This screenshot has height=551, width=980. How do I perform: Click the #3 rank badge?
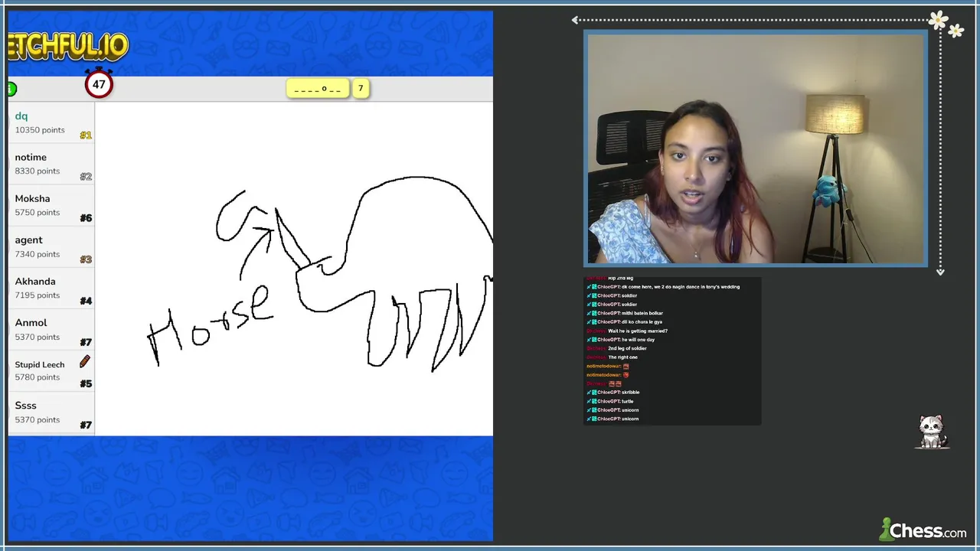coord(86,259)
